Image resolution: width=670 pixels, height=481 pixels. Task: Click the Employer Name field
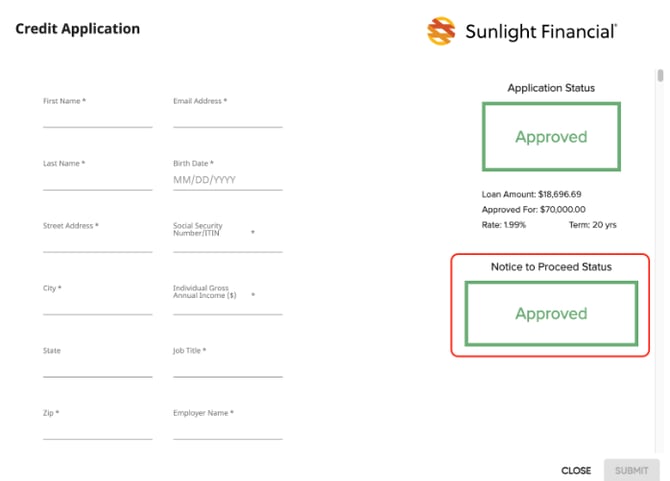click(x=227, y=430)
